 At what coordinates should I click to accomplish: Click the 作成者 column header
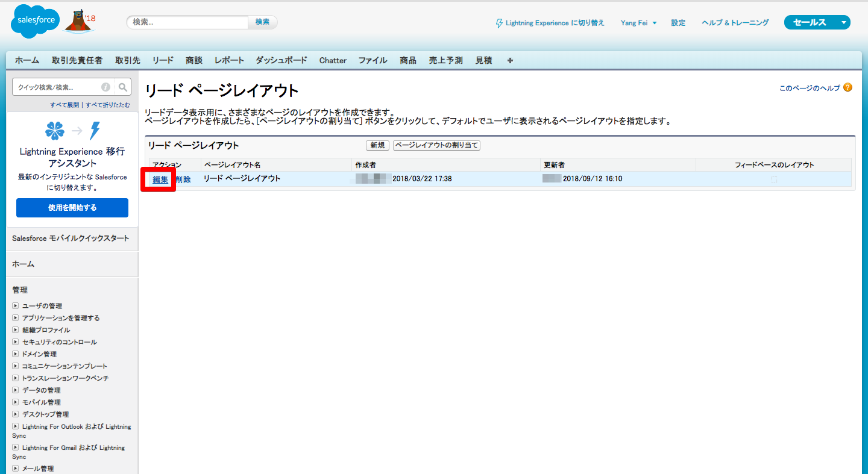point(366,165)
